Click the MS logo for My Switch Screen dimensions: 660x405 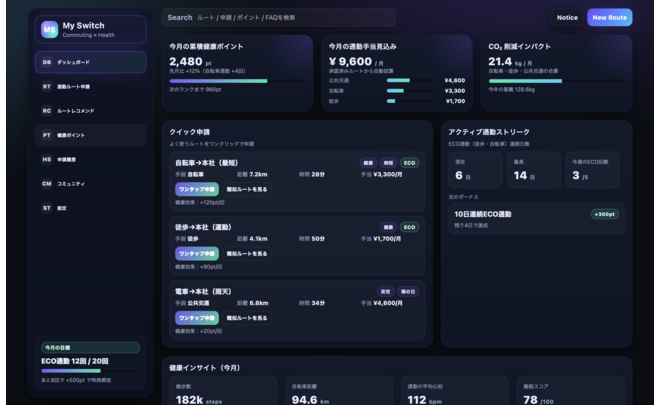(x=49, y=29)
